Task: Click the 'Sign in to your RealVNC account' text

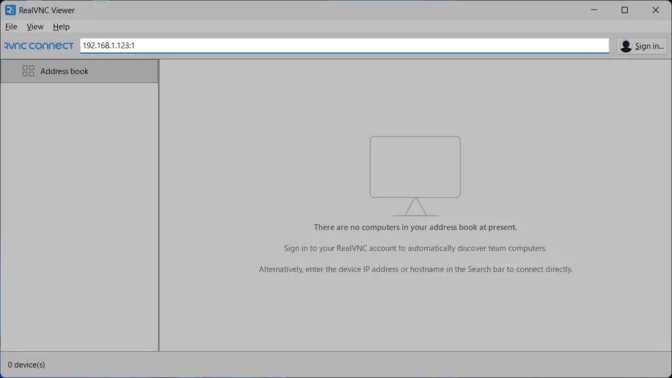Action: [x=415, y=248]
